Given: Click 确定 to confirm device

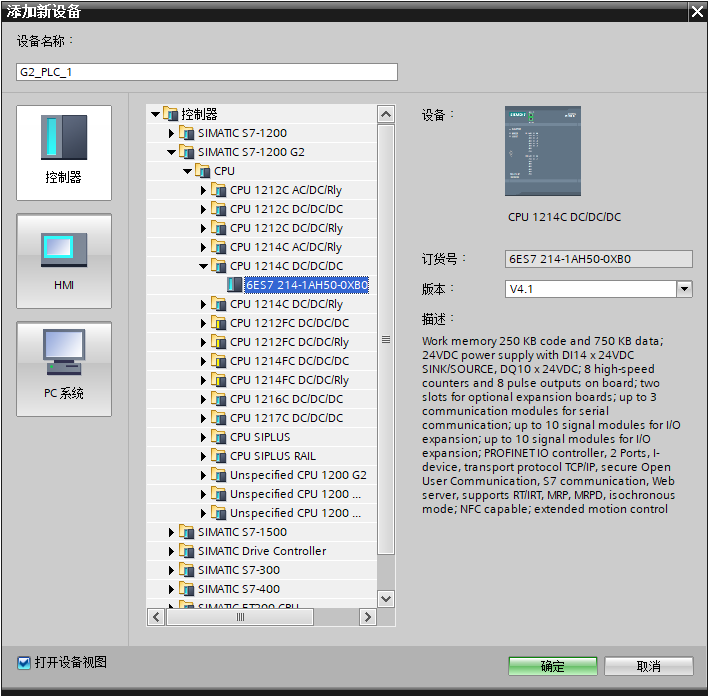Looking at the screenshot, I should point(553,666).
